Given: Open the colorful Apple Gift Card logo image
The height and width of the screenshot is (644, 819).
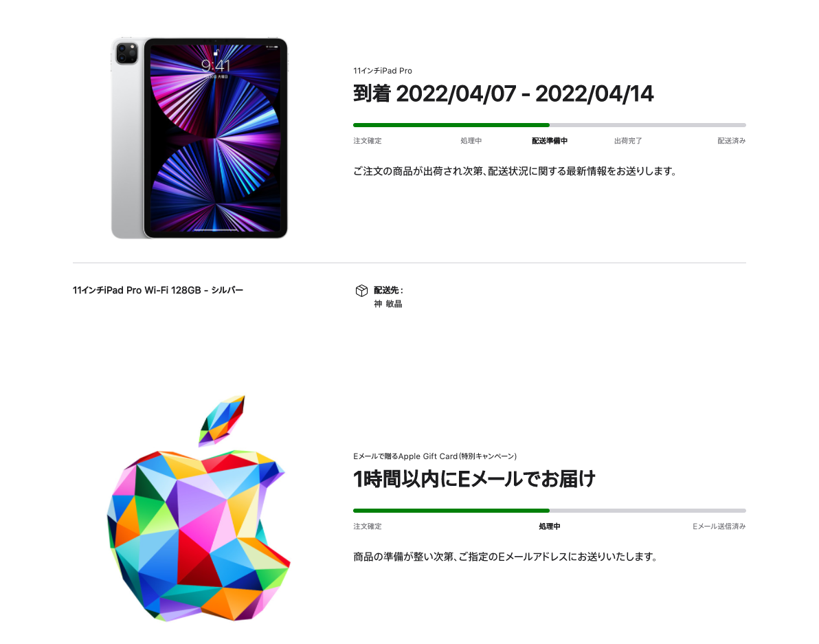Looking at the screenshot, I should [x=199, y=508].
